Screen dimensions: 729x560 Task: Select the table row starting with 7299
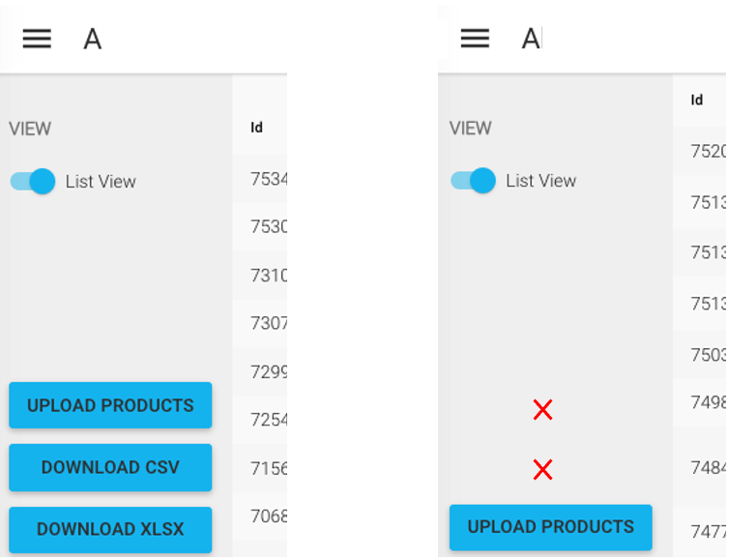(x=268, y=372)
